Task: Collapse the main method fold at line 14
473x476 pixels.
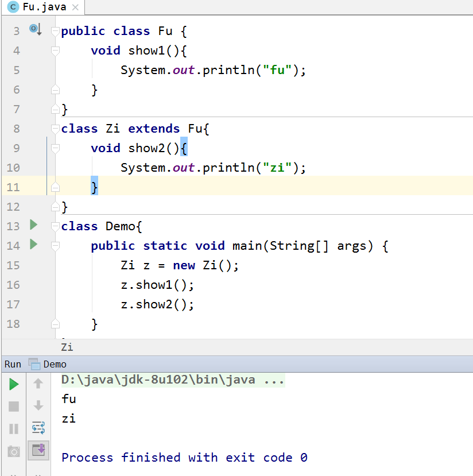Action: coord(55,246)
